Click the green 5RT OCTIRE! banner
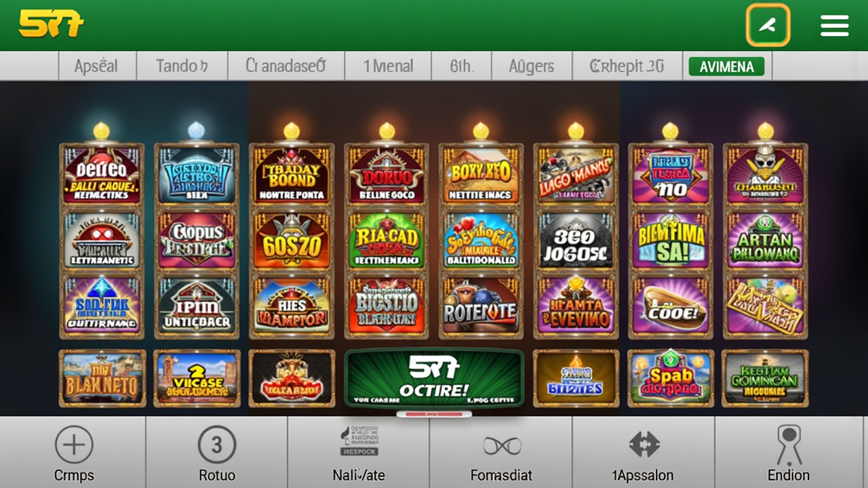The height and width of the screenshot is (488, 868). pos(434,378)
